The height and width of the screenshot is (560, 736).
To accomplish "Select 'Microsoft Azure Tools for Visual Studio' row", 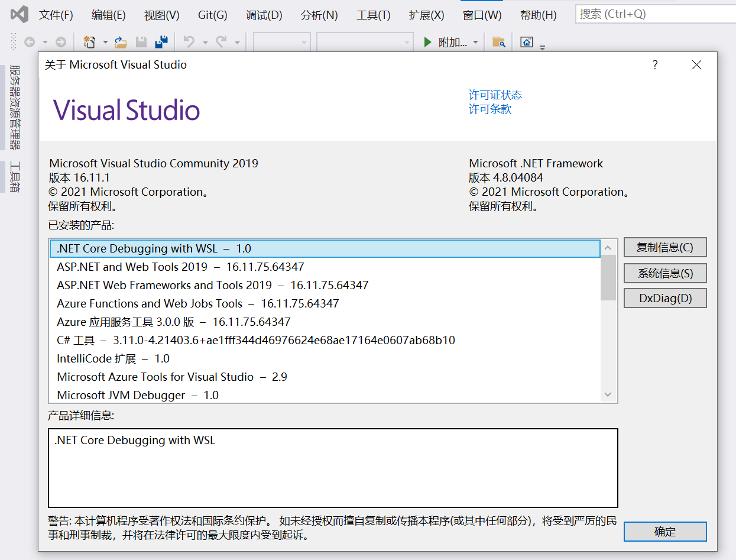I will click(x=325, y=377).
